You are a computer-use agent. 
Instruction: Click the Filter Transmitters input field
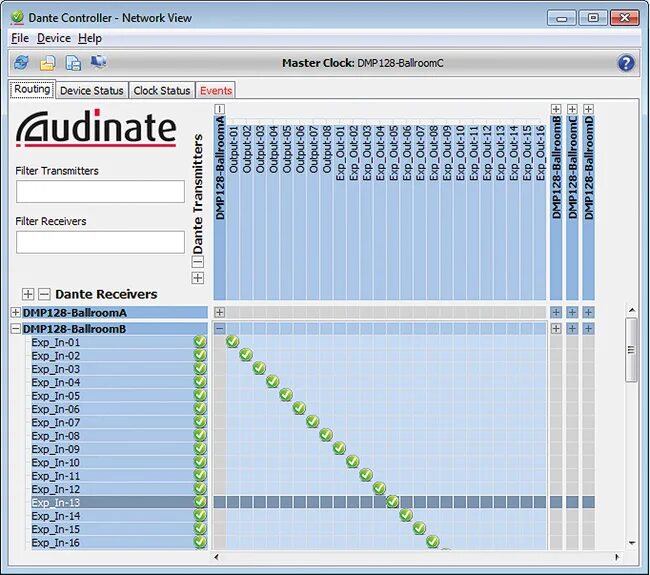click(100, 192)
